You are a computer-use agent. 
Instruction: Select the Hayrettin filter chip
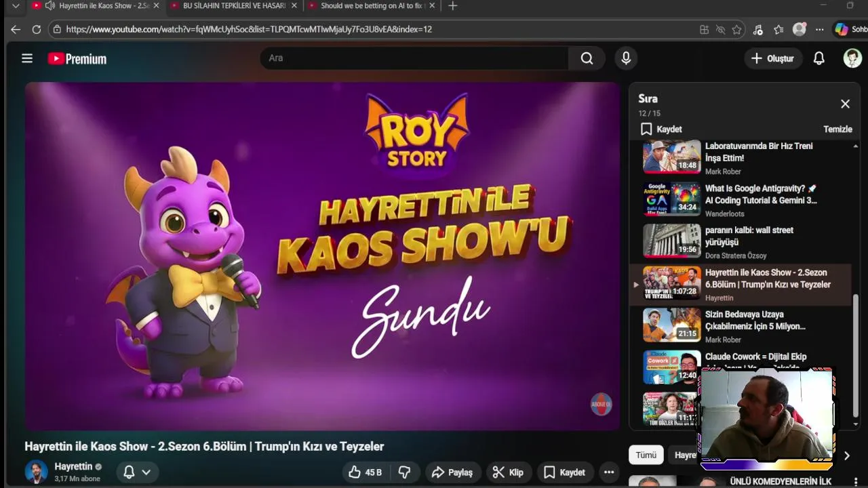pyautogui.click(x=685, y=455)
